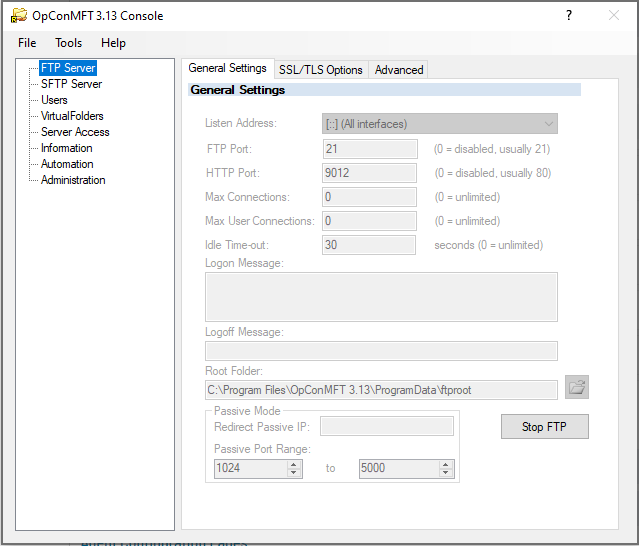Click the Logon Message text area

(x=381, y=297)
